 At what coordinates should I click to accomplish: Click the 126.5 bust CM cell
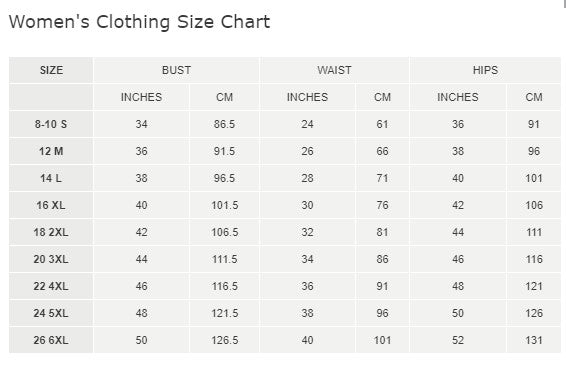[x=225, y=340]
